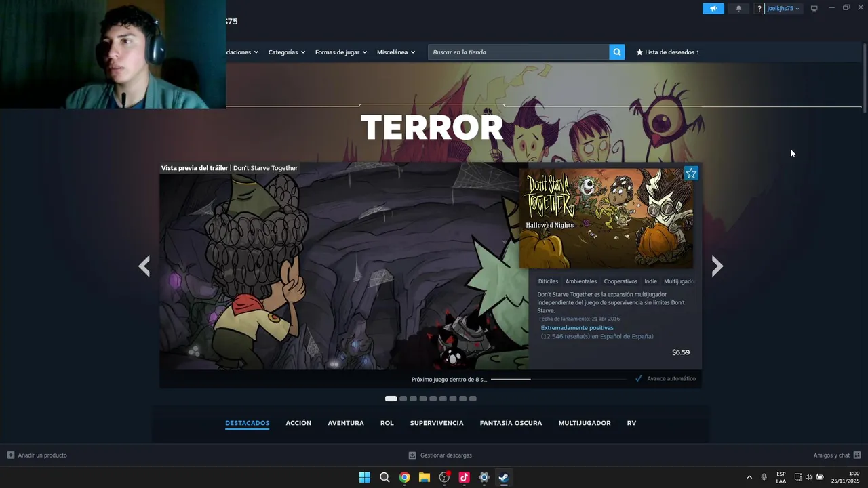The height and width of the screenshot is (488, 868).
Task: Switch to Big Picture mode icon
Action: point(814,8)
